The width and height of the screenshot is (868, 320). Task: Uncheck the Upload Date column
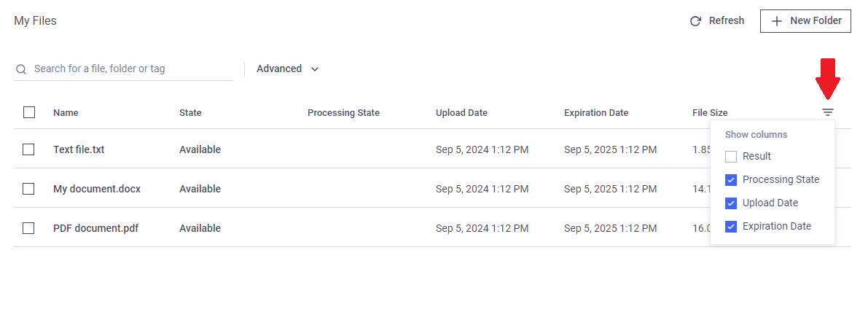tap(731, 203)
